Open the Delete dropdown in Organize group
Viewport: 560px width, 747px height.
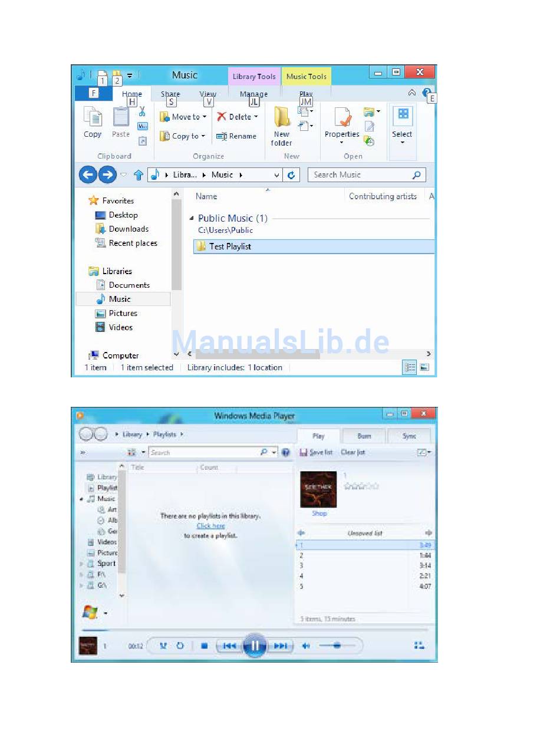point(237,117)
